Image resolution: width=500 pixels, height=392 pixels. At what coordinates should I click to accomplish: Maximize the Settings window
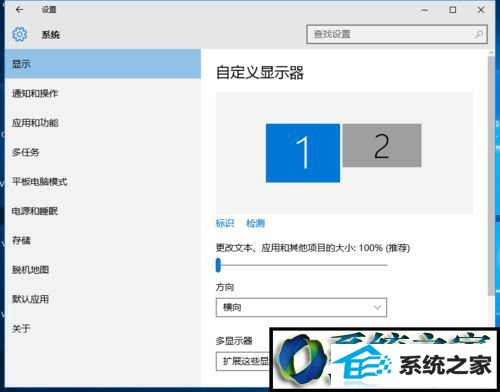(x=453, y=10)
